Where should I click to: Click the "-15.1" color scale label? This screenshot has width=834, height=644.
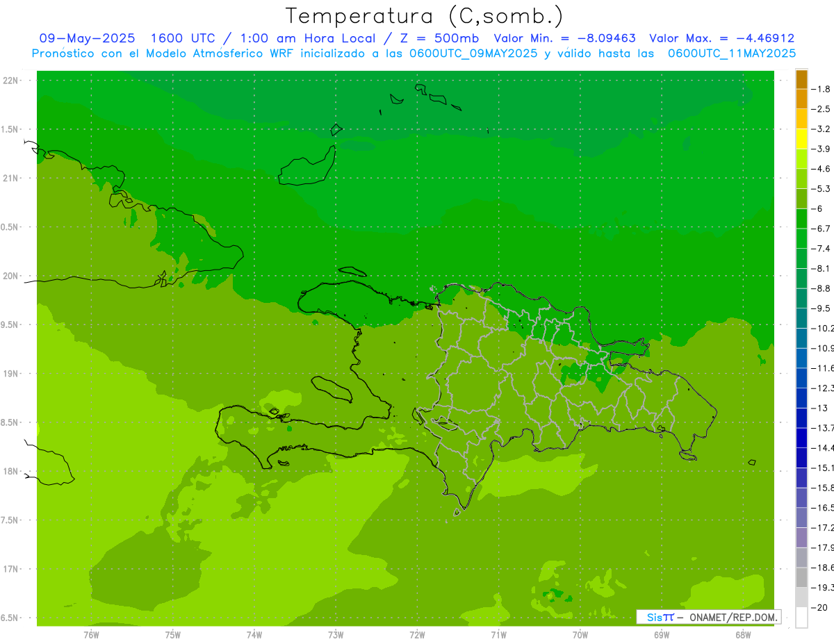[823, 468]
